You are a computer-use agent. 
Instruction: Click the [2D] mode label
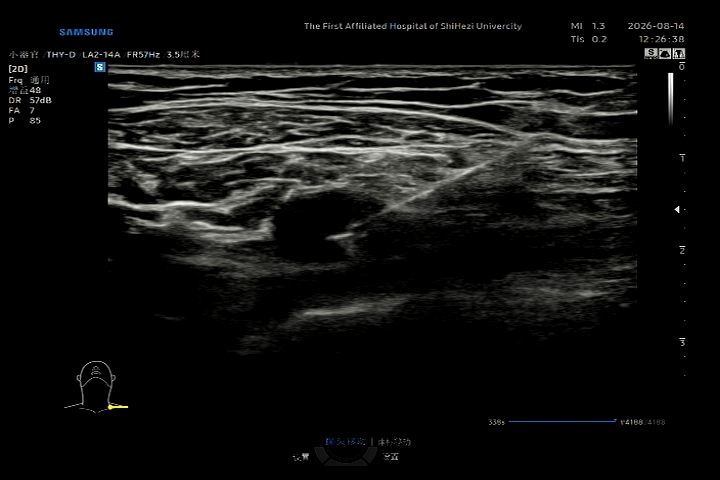click(18, 69)
